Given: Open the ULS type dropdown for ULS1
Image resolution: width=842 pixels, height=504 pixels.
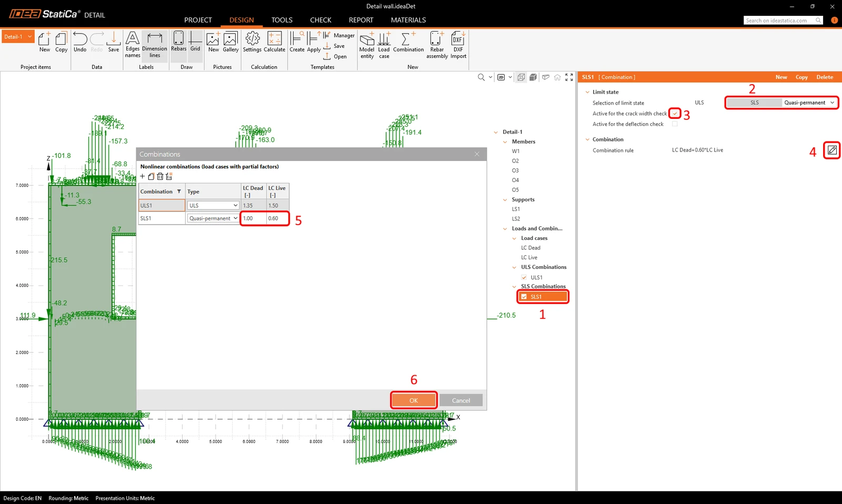Looking at the screenshot, I should 213,205.
